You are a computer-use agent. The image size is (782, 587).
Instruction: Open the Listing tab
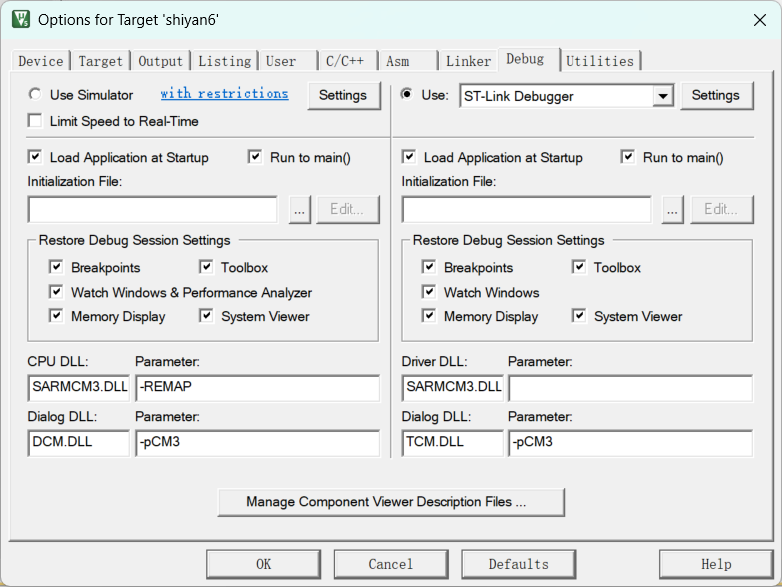point(224,61)
